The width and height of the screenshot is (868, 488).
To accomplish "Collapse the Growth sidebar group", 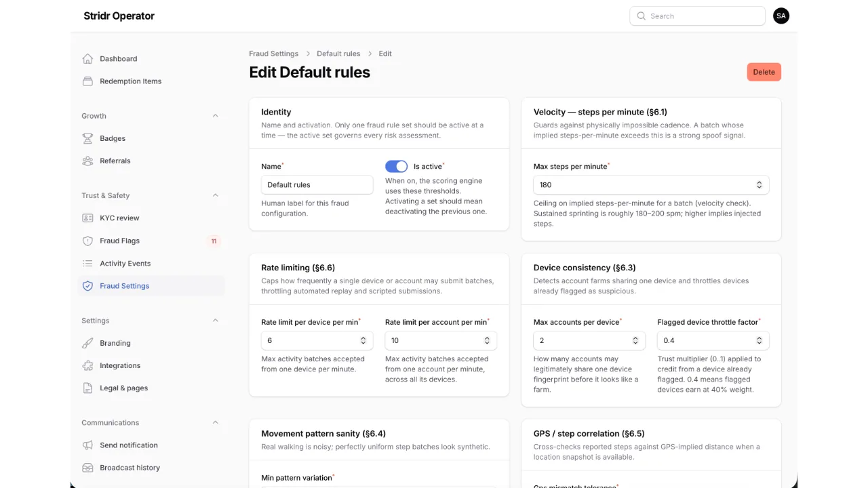I will [215, 116].
